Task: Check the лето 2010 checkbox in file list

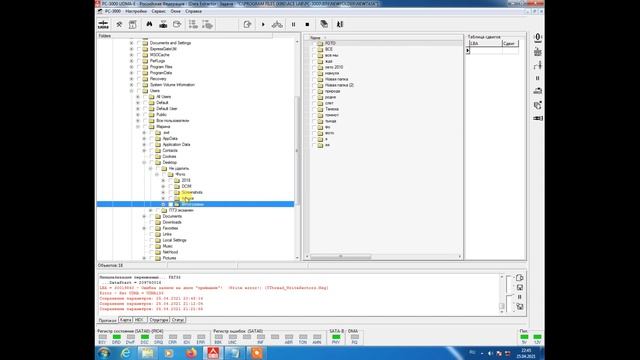Action: click(x=314, y=67)
